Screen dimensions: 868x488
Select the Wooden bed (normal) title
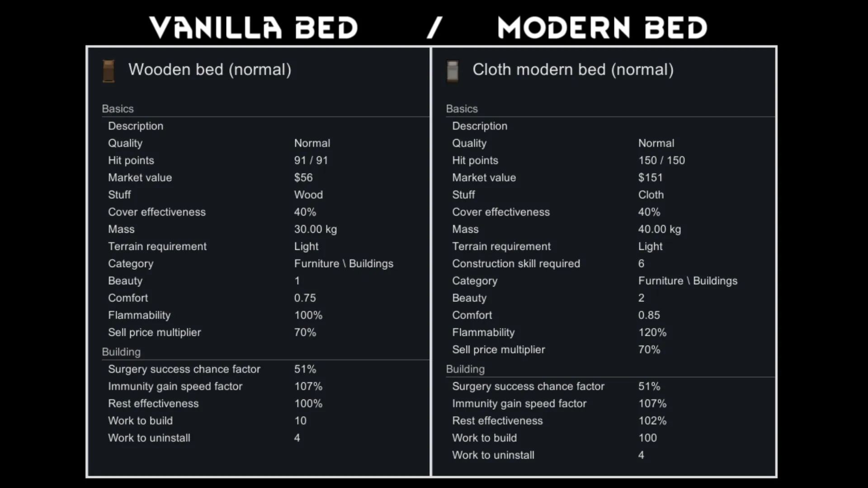210,70
